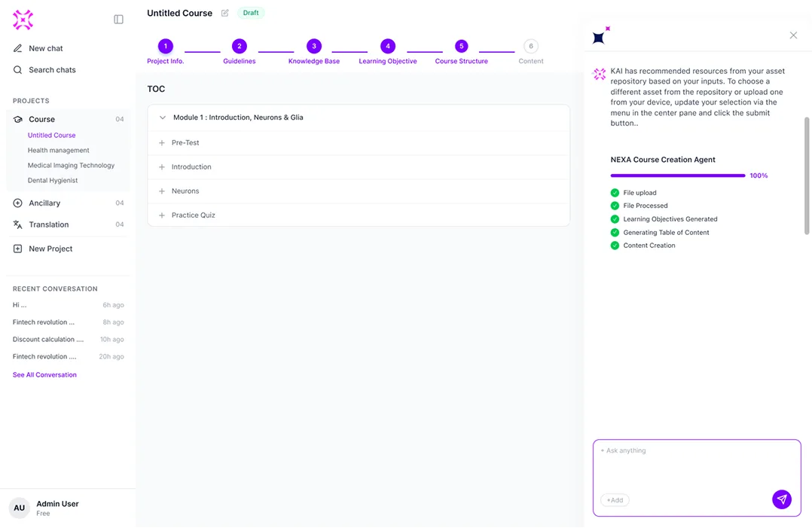812x528 pixels.
Task: Click the send message arrow button
Action: [782, 499]
